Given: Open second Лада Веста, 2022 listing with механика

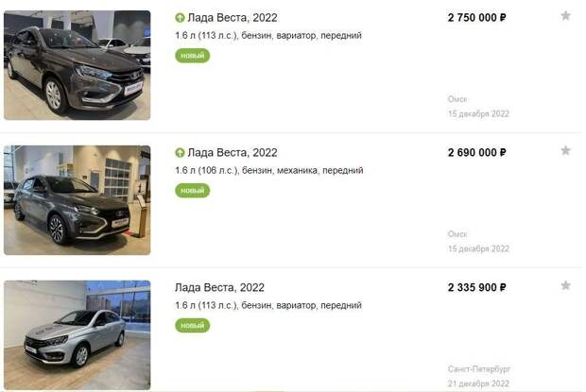Looking at the screenshot, I should [233, 153].
